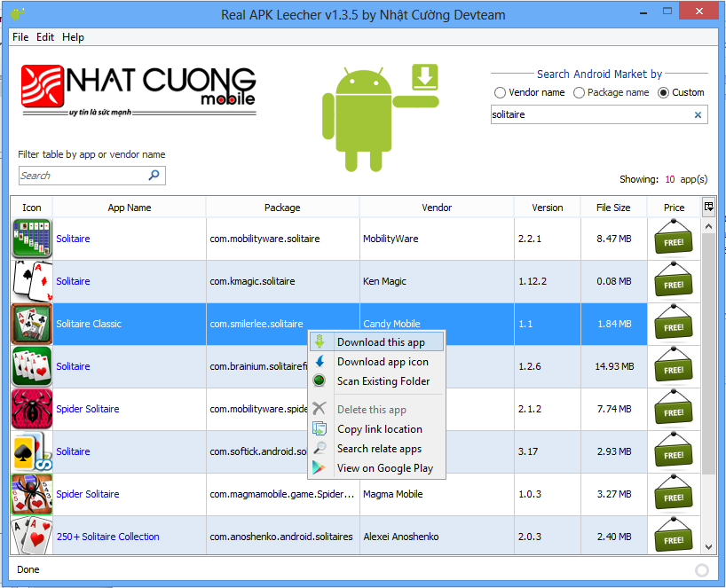Select the Custom search option
This screenshot has height=588, width=726.
[x=681, y=92]
